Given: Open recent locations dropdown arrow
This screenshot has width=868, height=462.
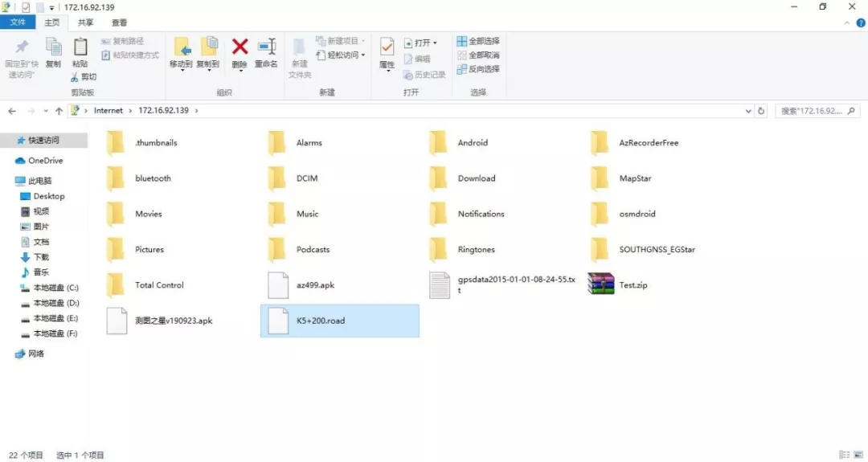Looking at the screenshot, I should (x=45, y=111).
